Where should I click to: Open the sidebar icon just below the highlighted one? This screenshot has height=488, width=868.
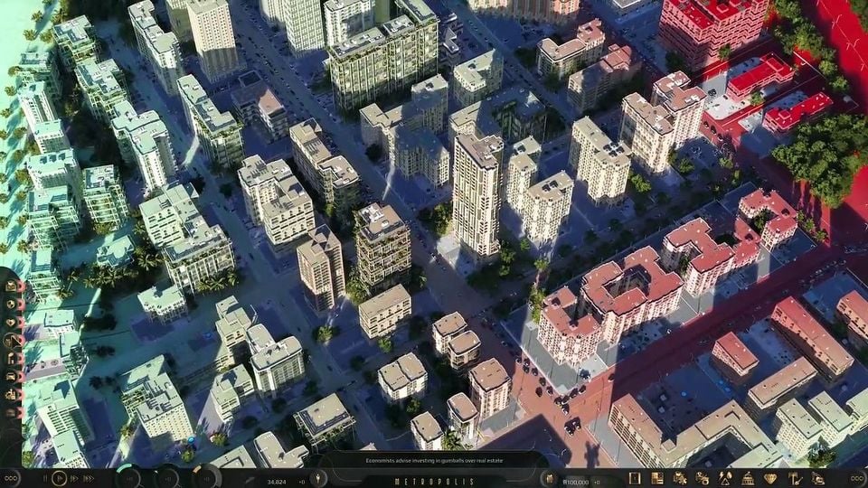coord(11,359)
